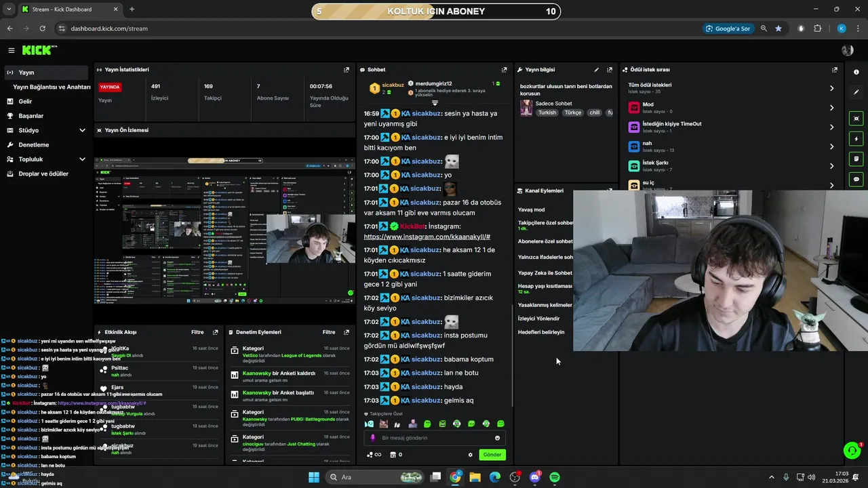
Task: Toggle the chat bubble icon in right sidebar
Action: pos(856,179)
